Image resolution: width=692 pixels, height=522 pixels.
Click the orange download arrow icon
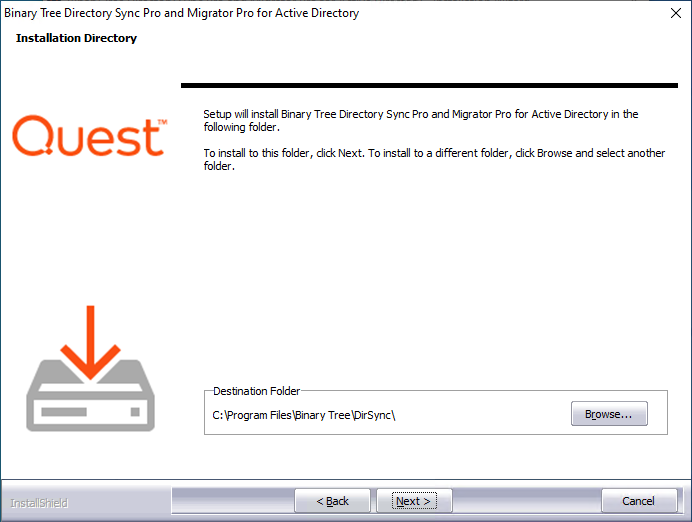pos(90,342)
